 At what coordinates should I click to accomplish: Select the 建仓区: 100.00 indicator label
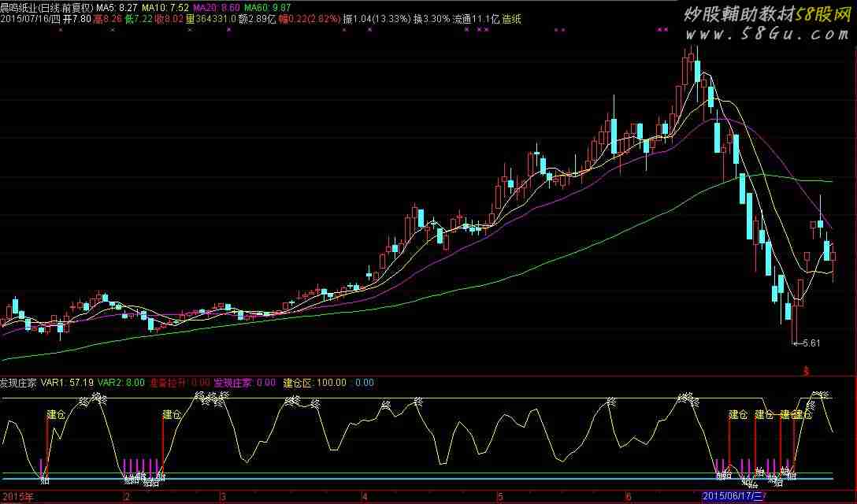315,383
